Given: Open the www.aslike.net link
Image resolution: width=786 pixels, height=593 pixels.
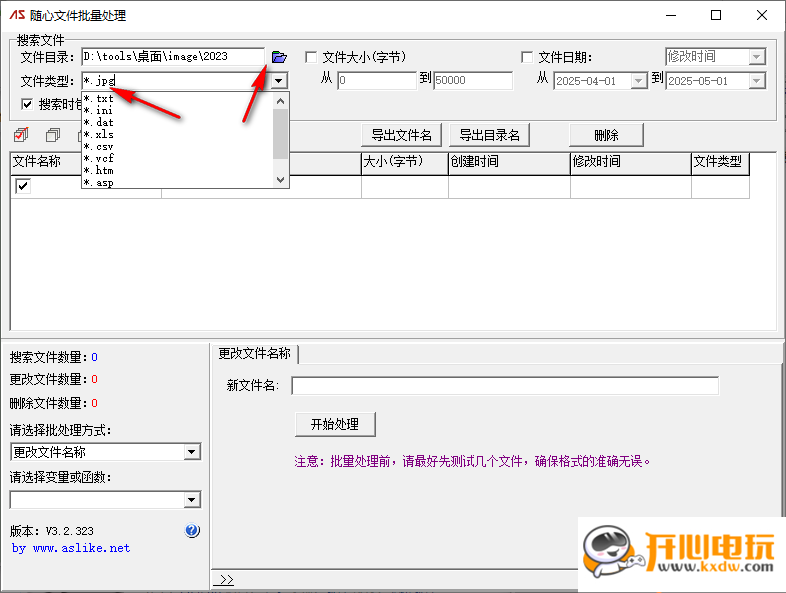Looking at the screenshot, I should (x=81, y=548).
